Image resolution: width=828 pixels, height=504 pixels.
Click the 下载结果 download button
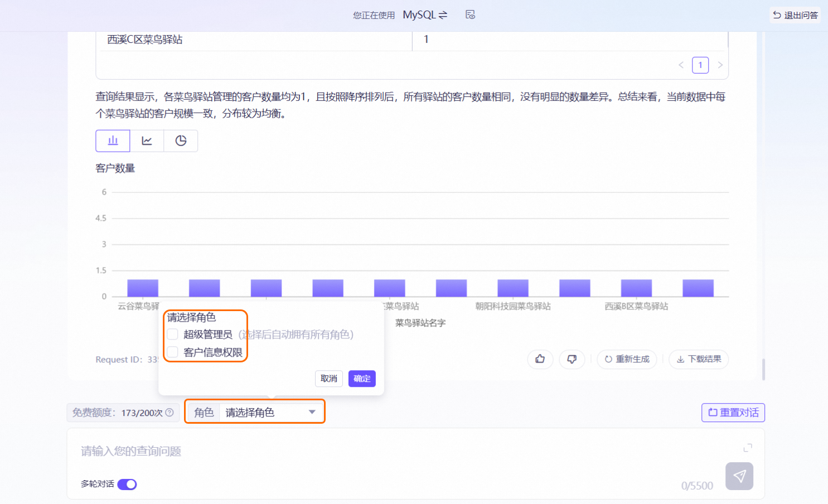pyautogui.click(x=699, y=359)
